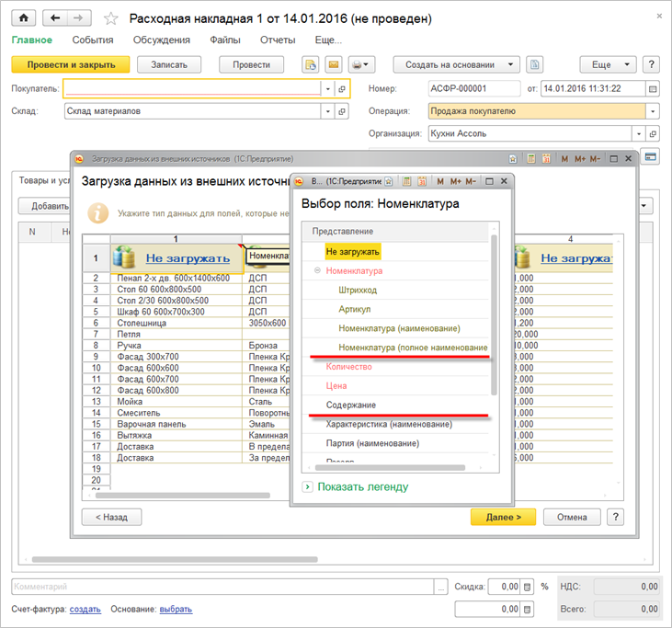The height and width of the screenshot is (628, 672).
Task: Click the Home icon in the title bar
Action: 24,18
